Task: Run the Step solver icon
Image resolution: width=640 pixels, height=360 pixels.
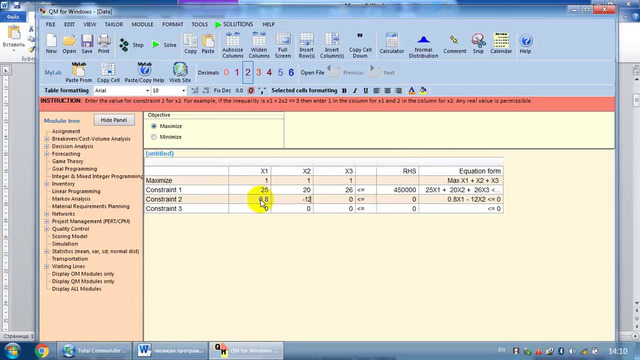Action: (131, 45)
